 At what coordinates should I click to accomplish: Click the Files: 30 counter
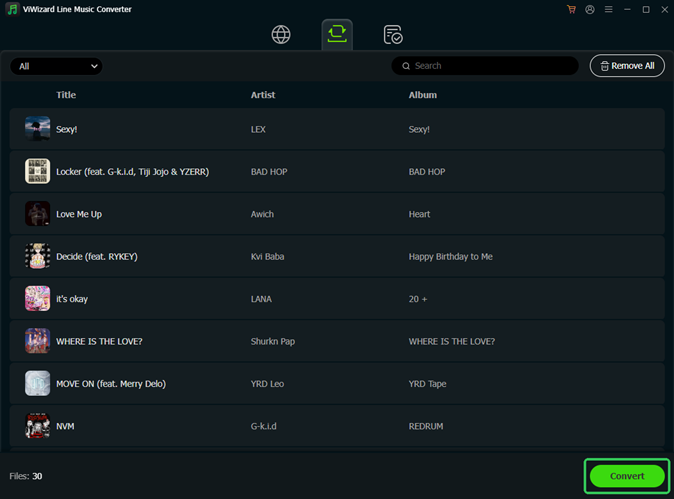(26, 476)
